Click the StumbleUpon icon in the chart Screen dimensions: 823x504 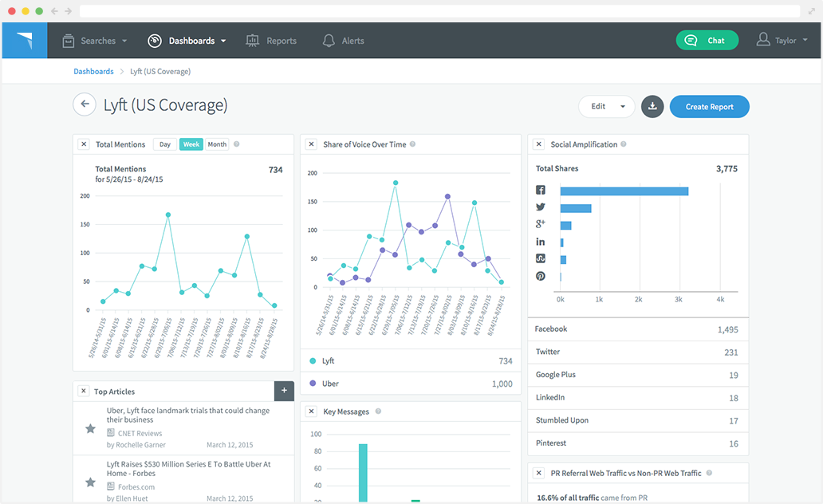click(541, 258)
